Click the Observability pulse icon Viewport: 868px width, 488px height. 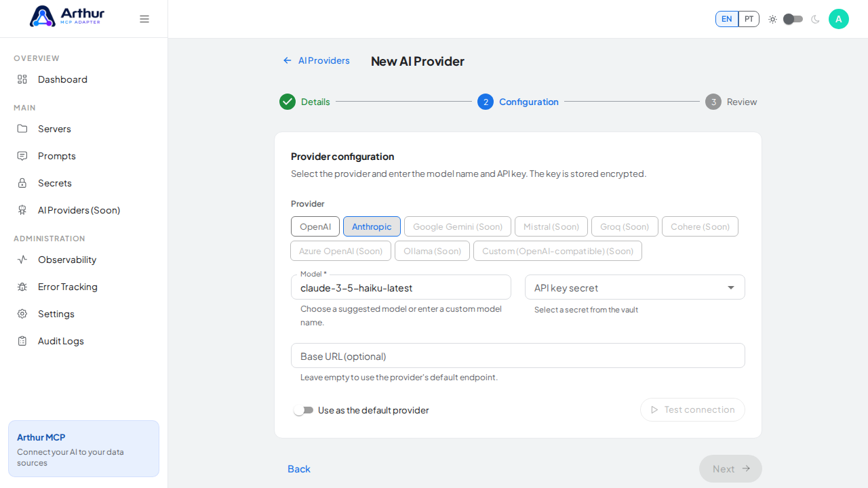[x=22, y=260]
